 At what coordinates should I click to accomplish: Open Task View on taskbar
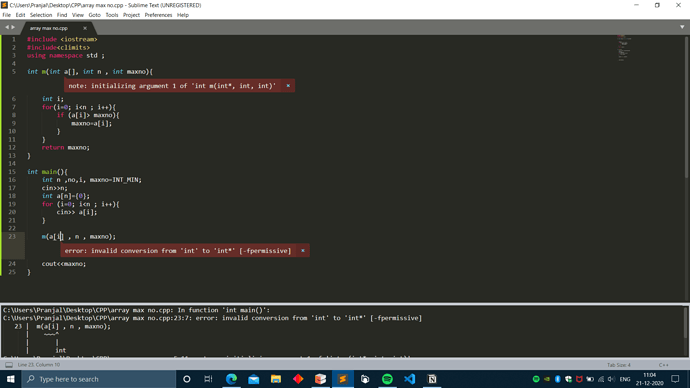pyautogui.click(x=209, y=379)
